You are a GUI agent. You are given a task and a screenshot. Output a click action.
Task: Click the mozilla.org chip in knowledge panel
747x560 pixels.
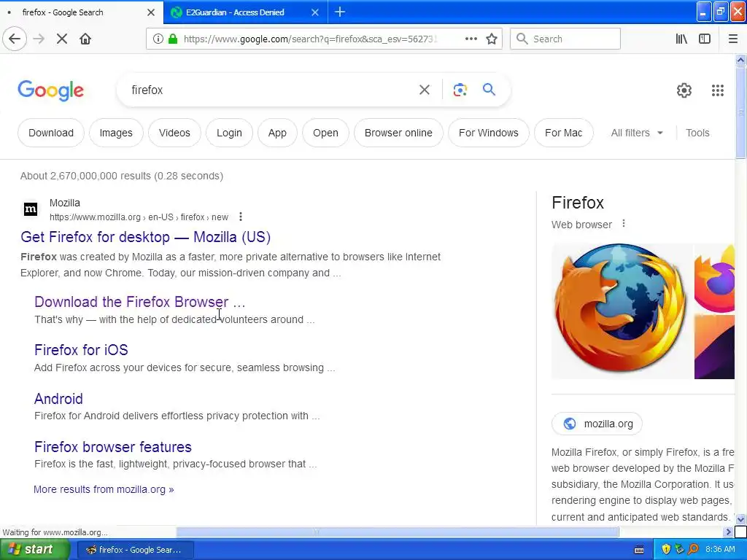pyautogui.click(x=597, y=424)
